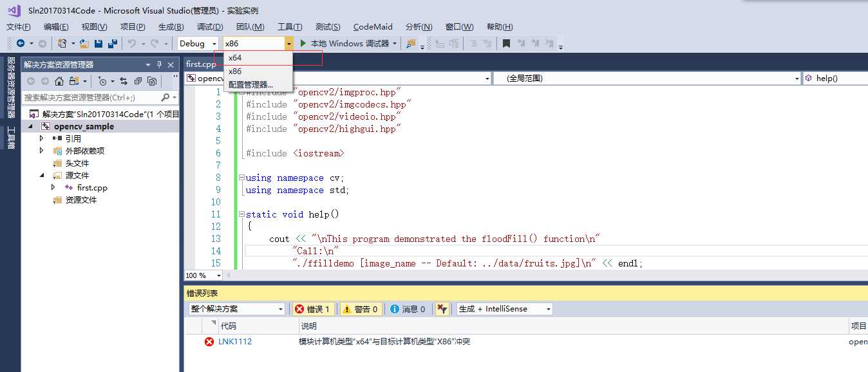
Task: Click inside the Solution Explorer search box
Action: [91, 97]
